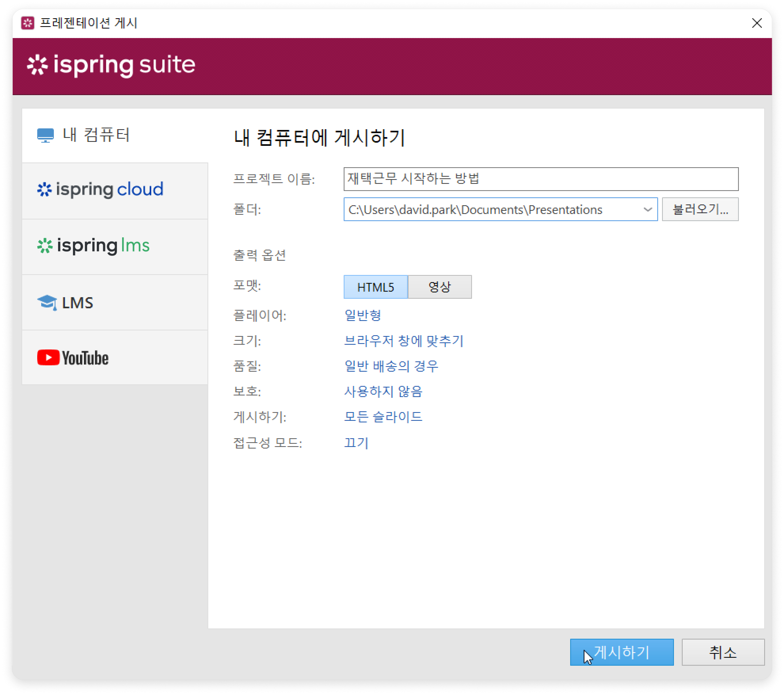
Task: Toggle accessibility mode 끄기 link
Action: pyautogui.click(x=356, y=443)
